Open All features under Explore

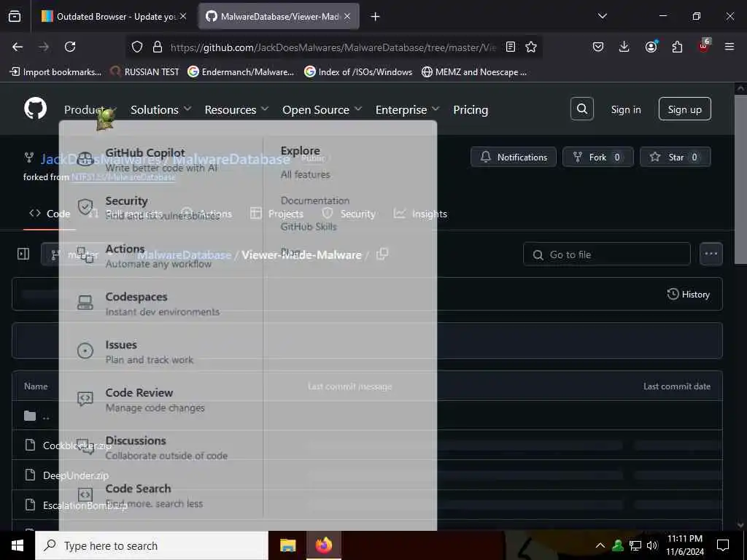306,175
